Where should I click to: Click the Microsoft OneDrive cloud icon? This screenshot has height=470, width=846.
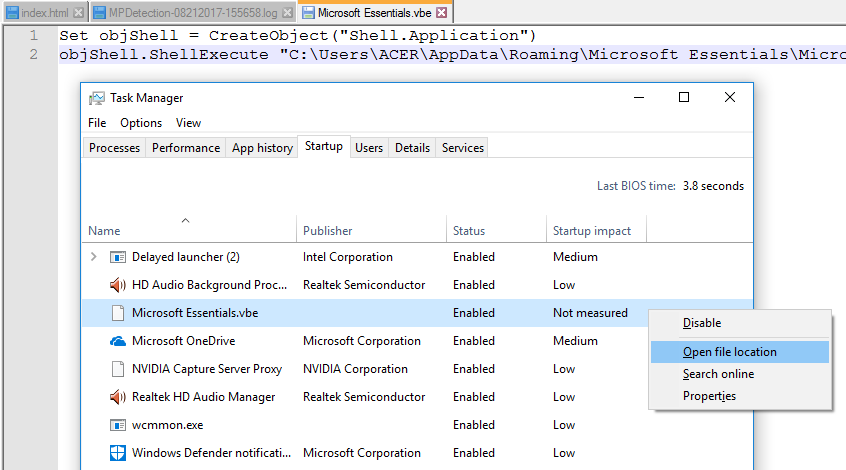pos(117,341)
